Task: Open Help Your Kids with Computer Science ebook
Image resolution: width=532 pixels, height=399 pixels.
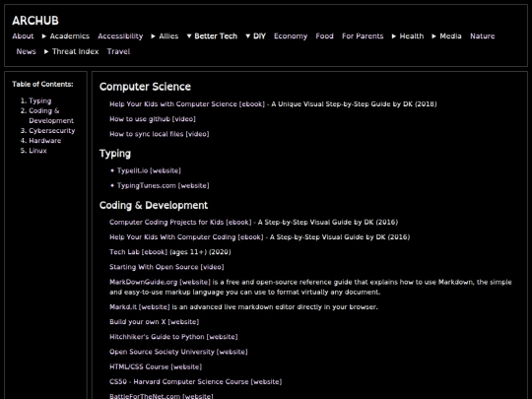Action: [x=187, y=104]
